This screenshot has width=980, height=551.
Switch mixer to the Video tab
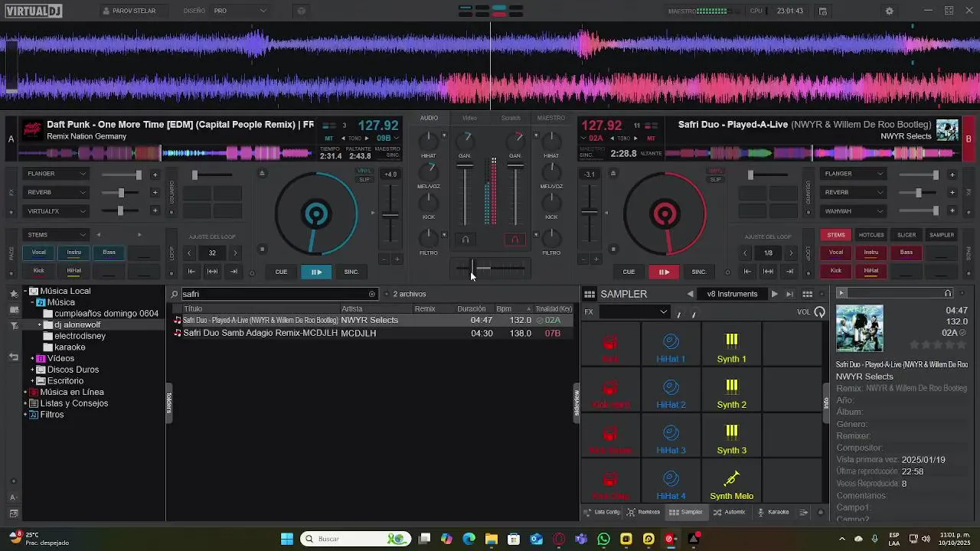(x=469, y=118)
